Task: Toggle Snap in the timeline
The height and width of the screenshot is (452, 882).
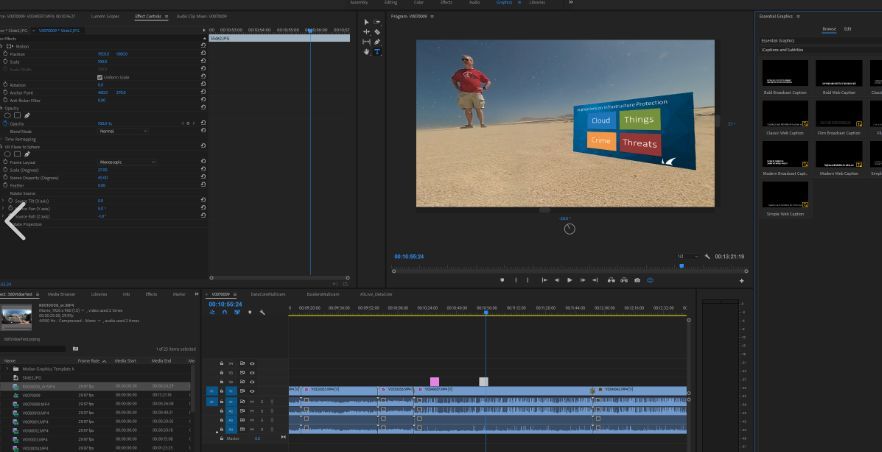Action: click(224, 313)
